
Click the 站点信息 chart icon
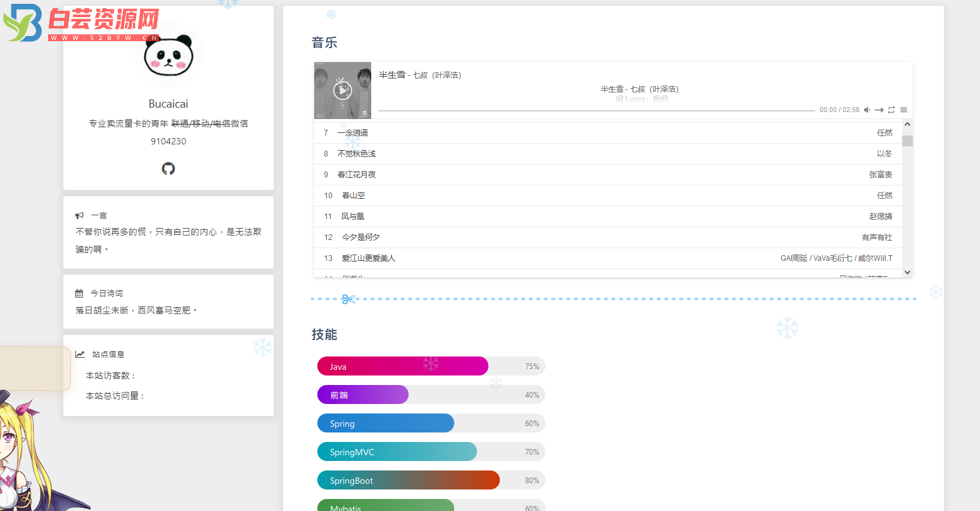click(80, 355)
